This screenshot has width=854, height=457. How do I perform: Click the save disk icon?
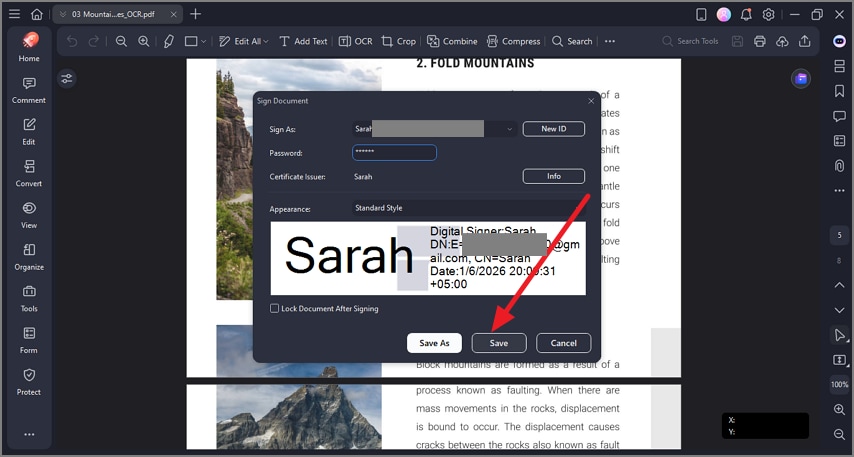point(737,41)
